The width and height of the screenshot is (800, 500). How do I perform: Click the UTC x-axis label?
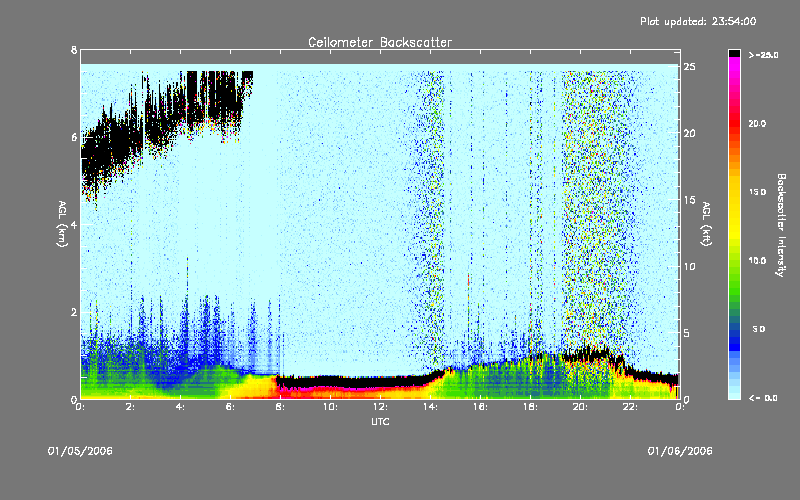click(380, 421)
